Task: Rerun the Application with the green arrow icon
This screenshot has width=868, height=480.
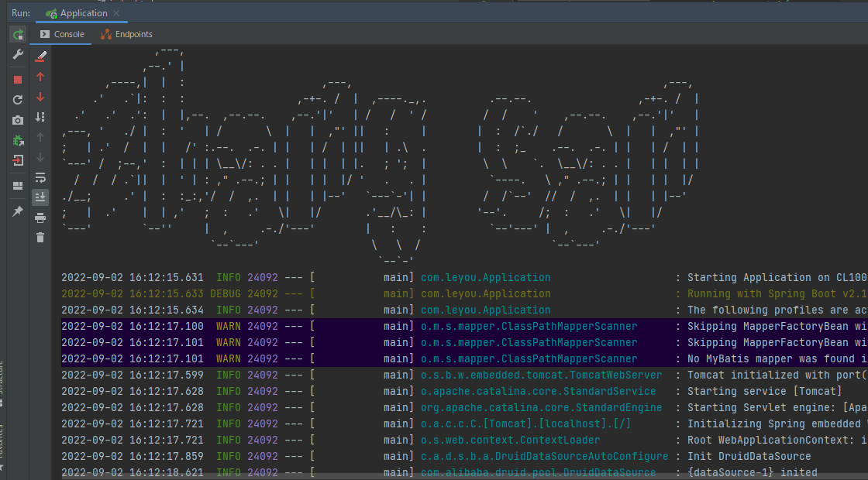Action: (17, 34)
